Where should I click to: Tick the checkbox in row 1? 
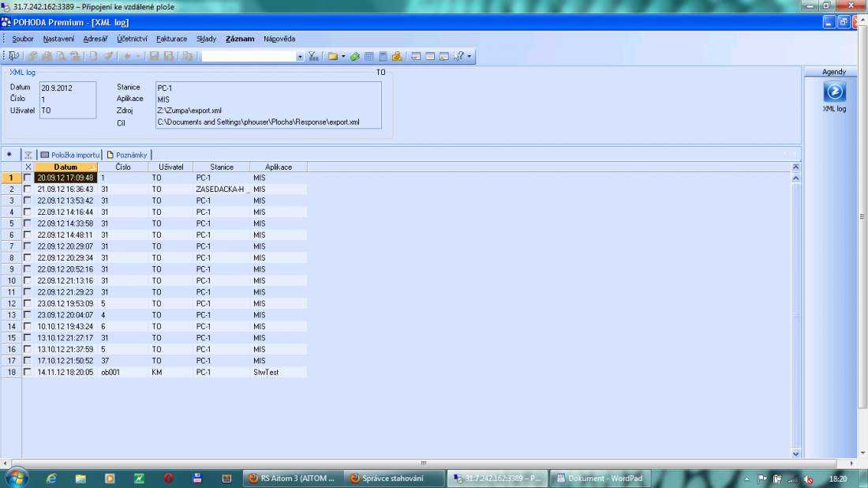coord(28,178)
